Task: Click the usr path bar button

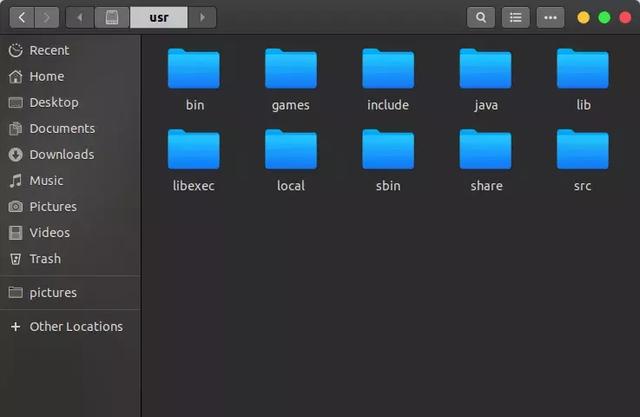Action: 158,17
